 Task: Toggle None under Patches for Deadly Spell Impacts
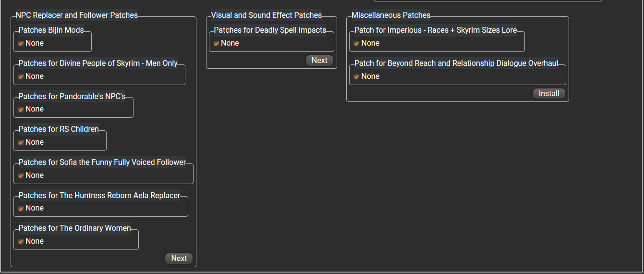(217, 43)
